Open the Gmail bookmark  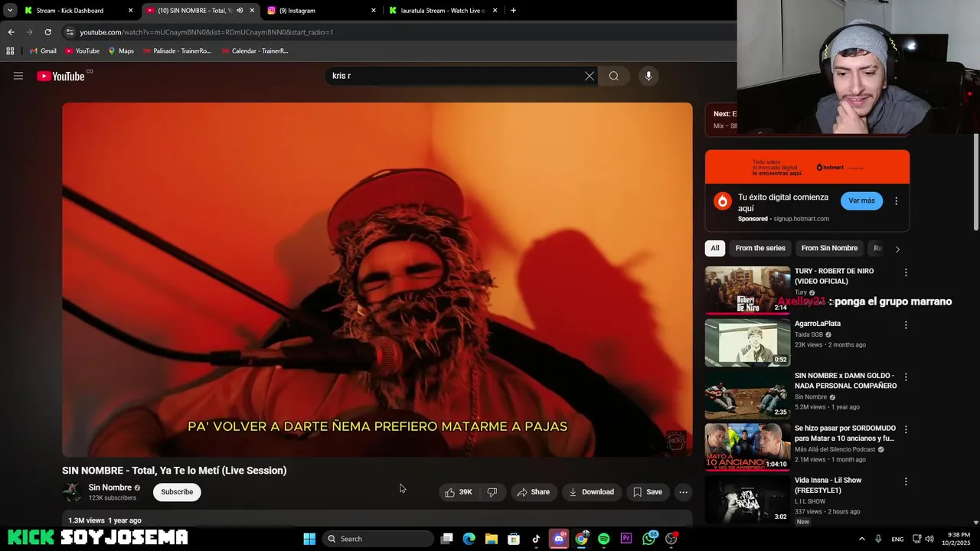click(x=43, y=51)
